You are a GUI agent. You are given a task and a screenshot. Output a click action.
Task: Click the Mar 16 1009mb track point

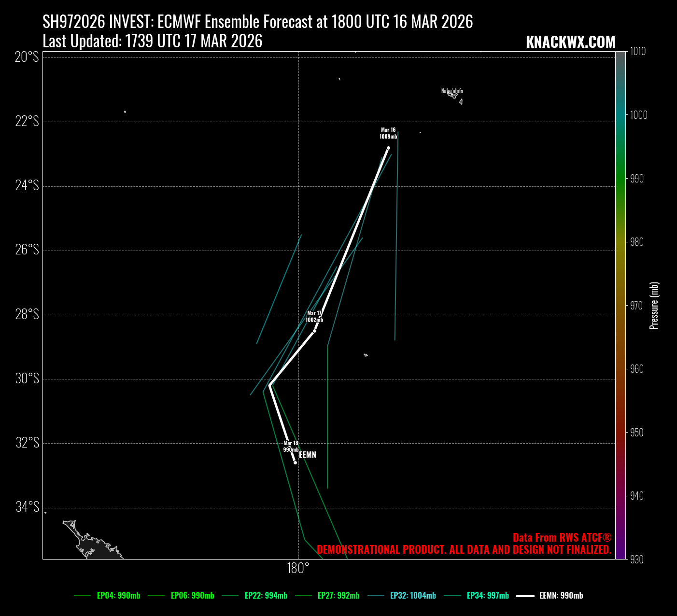click(388, 148)
